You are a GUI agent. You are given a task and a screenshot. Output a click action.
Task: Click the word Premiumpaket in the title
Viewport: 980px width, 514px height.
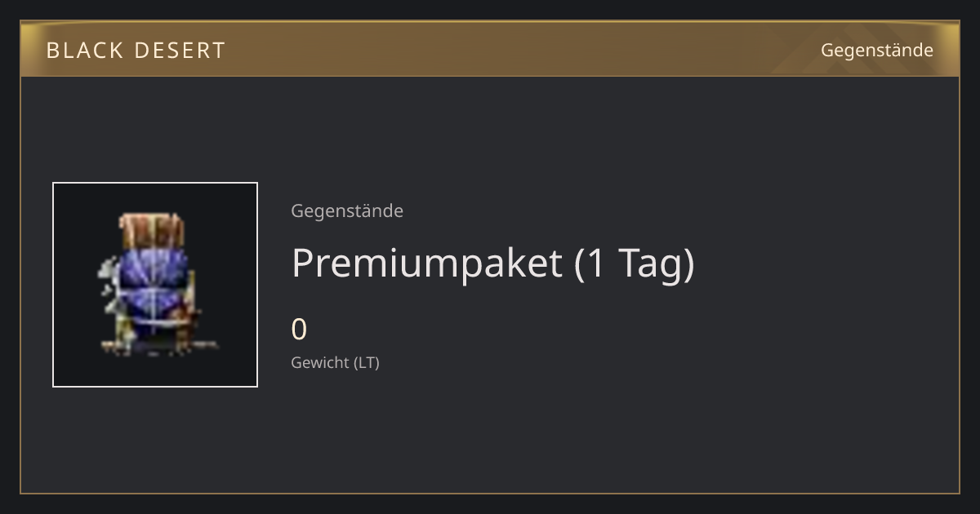[x=427, y=264]
